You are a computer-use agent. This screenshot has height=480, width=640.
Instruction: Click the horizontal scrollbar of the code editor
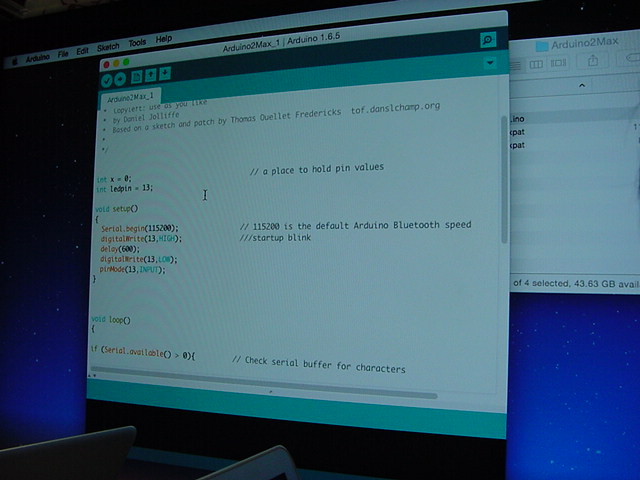265,383
